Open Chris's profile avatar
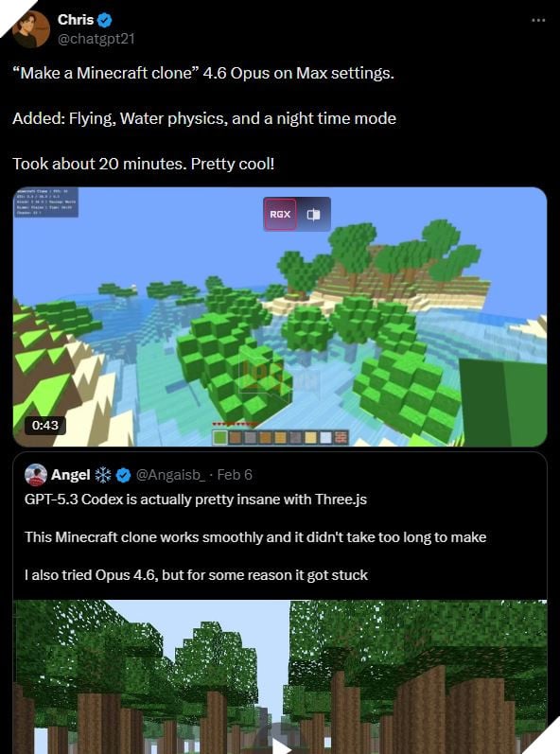This screenshot has width=560, height=754. pyautogui.click(x=31, y=28)
